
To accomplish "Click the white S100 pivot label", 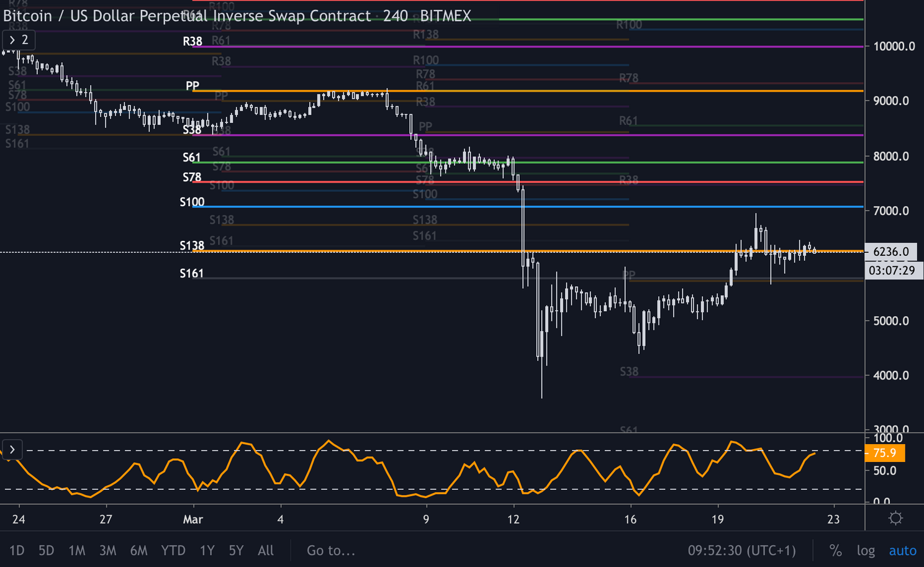I will click(x=192, y=202).
